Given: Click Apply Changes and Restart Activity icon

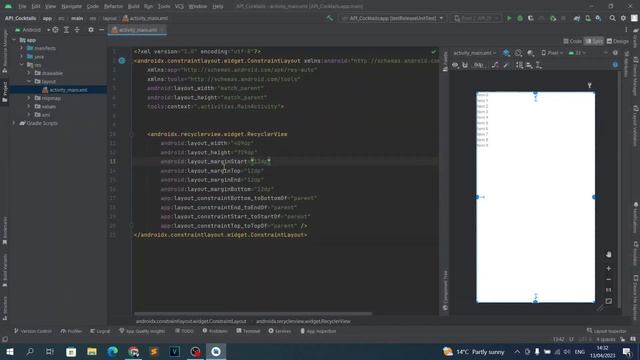Looking at the screenshot, I should pos(531,18).
